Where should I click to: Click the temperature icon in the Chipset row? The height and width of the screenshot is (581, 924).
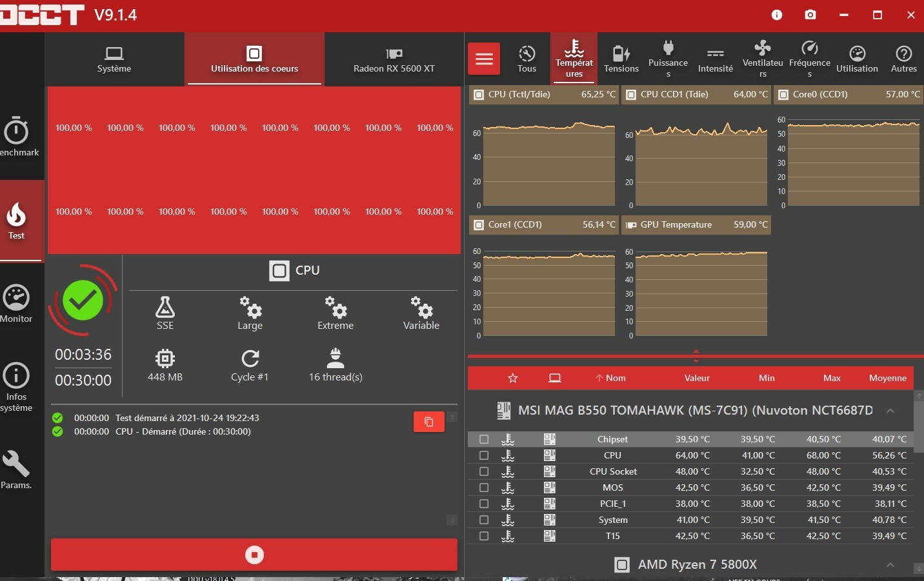click(508, 439)
